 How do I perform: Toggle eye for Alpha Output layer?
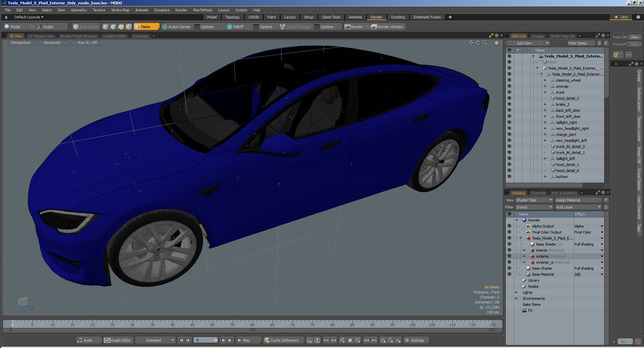click(509, 226)
